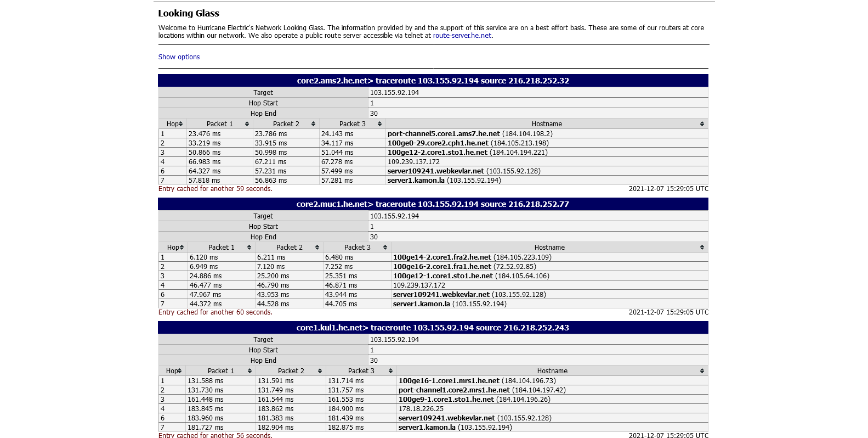This screenshot has width=868, height=438.
Task: Sort muc1 table by Hostname arrows
Action: pyautogui.click(x=702, y=248)
